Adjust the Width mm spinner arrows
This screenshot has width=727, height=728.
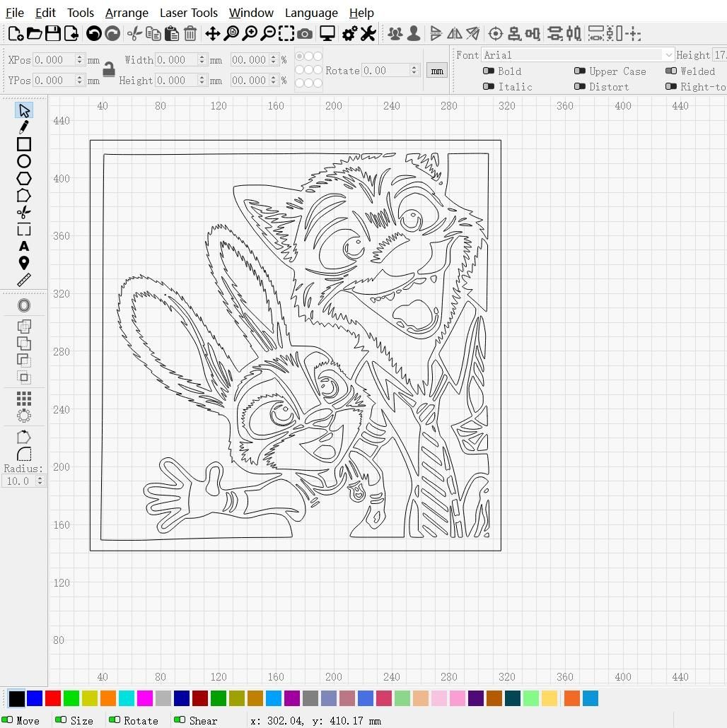click(202, 59)
